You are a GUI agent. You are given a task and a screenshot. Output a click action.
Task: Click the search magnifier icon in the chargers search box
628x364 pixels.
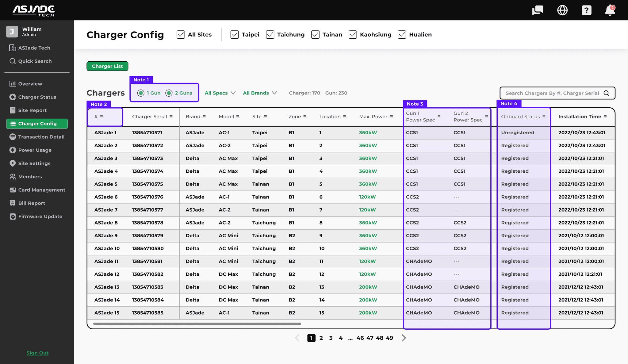(x=606, y=93)
